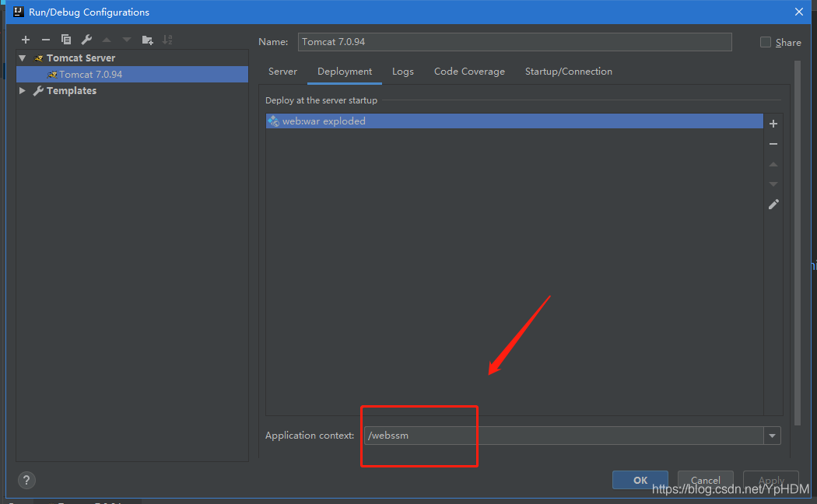817x504 pixels.
Task: Click the Apply button
Action: point(771,480)
